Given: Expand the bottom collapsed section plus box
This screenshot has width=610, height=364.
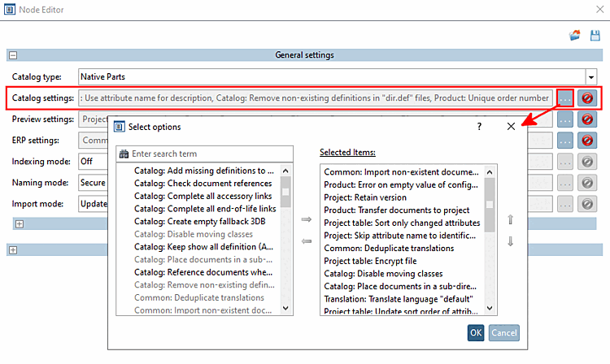Looking at the screenshot, I should click(13, 249).
